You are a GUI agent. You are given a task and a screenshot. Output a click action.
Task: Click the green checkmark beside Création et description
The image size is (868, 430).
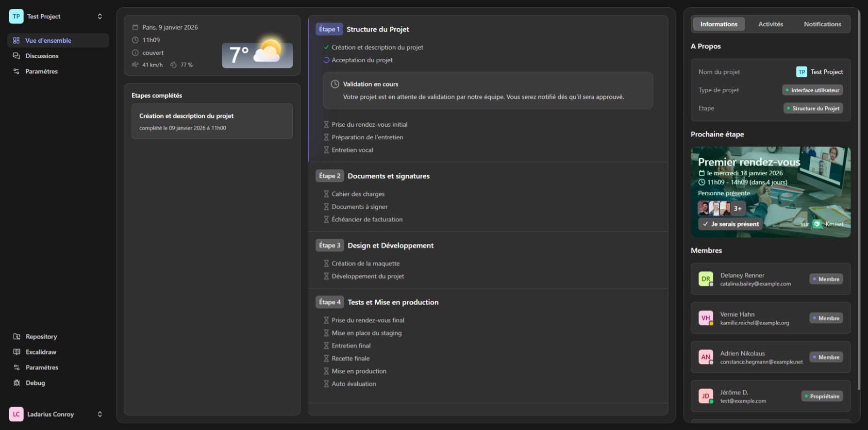326,48
